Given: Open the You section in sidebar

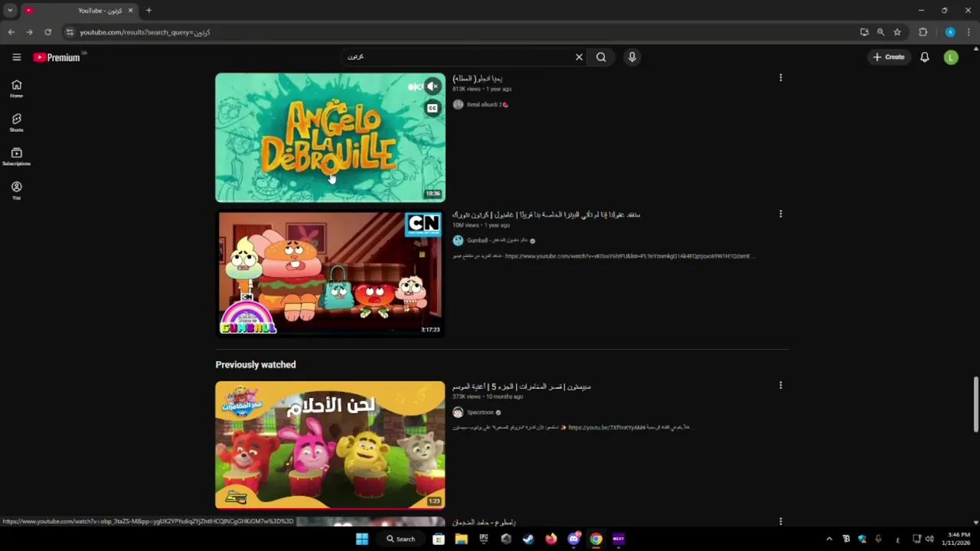Looking at the screenshot, I should tap(16, 191).
